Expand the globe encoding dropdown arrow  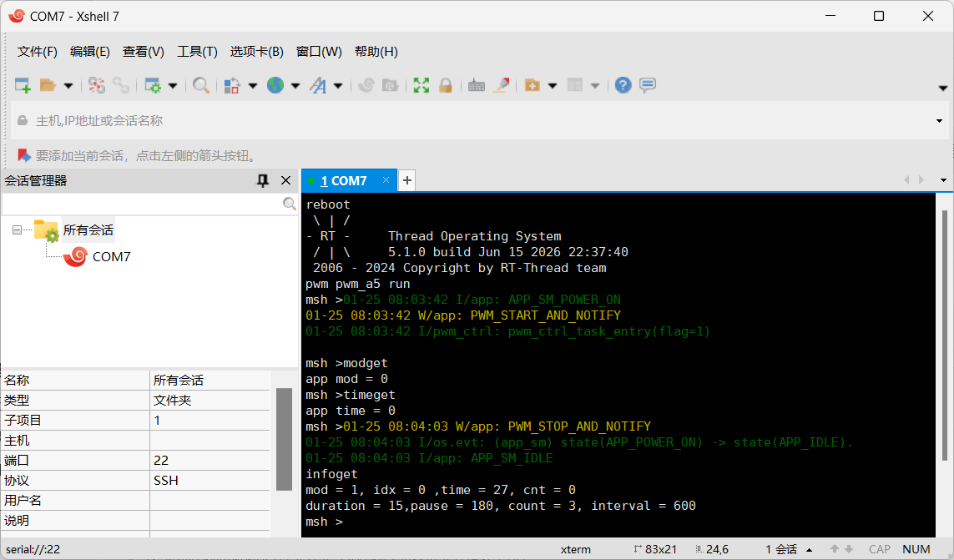click(295, 86)
